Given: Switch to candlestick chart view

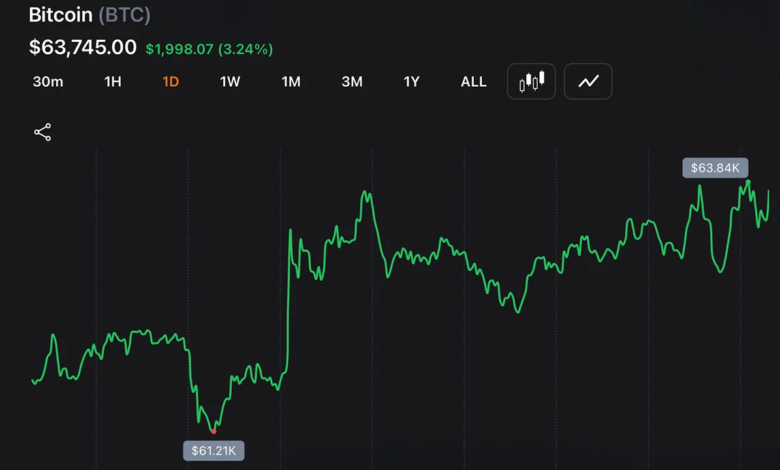Looking at the screenshot, I should click(x=531, y=81).
